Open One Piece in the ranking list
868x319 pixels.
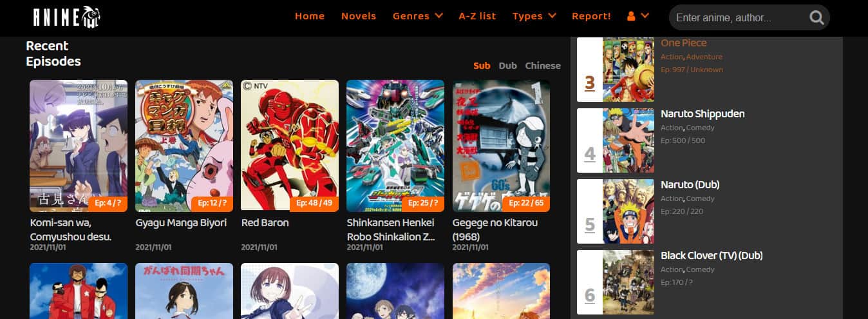[683, 43]
